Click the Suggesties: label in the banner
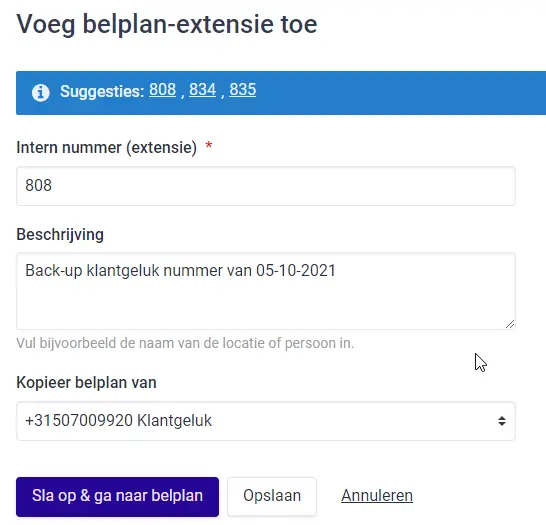Screen dimensions: 546x525 pos(102,92)
